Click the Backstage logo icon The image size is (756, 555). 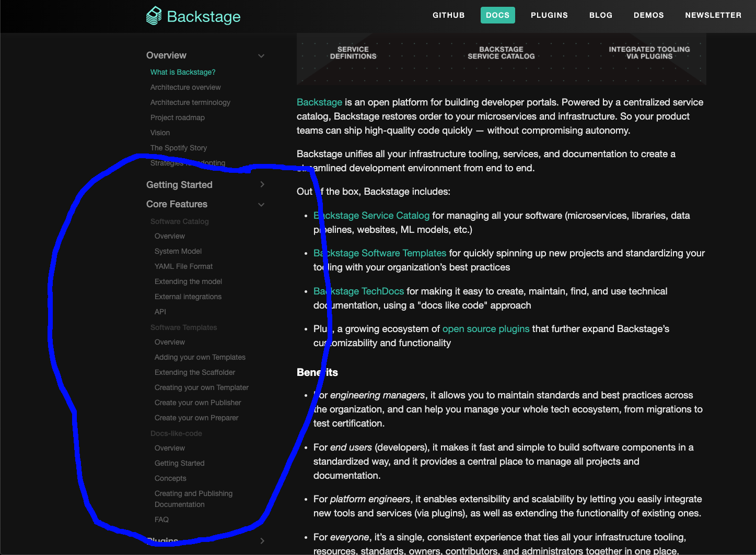coord(153,15)
